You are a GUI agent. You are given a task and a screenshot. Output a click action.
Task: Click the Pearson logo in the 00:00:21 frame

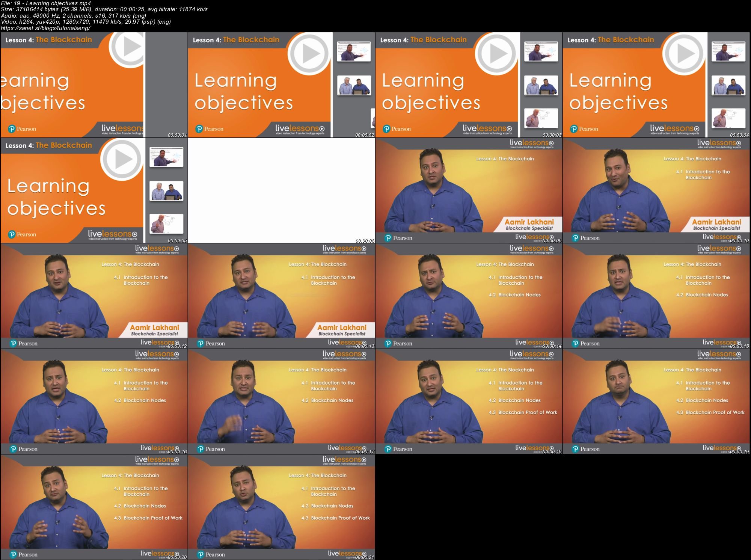coord(211,554)
